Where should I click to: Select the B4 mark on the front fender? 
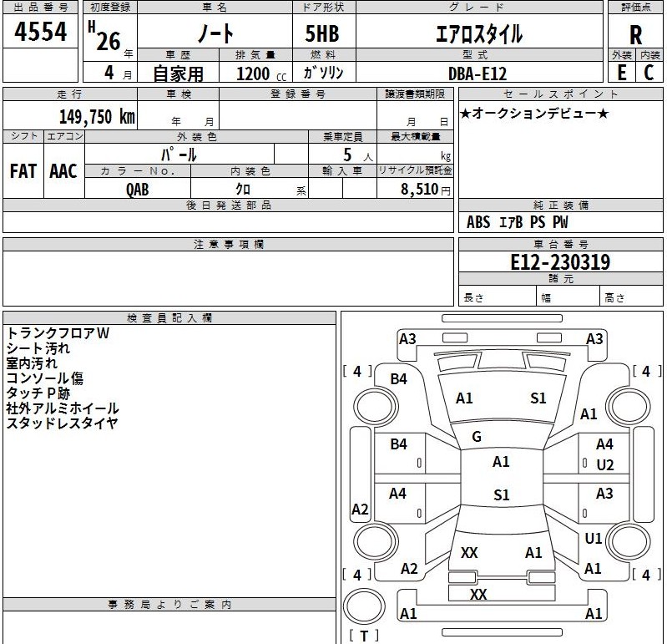click(398, 379)
